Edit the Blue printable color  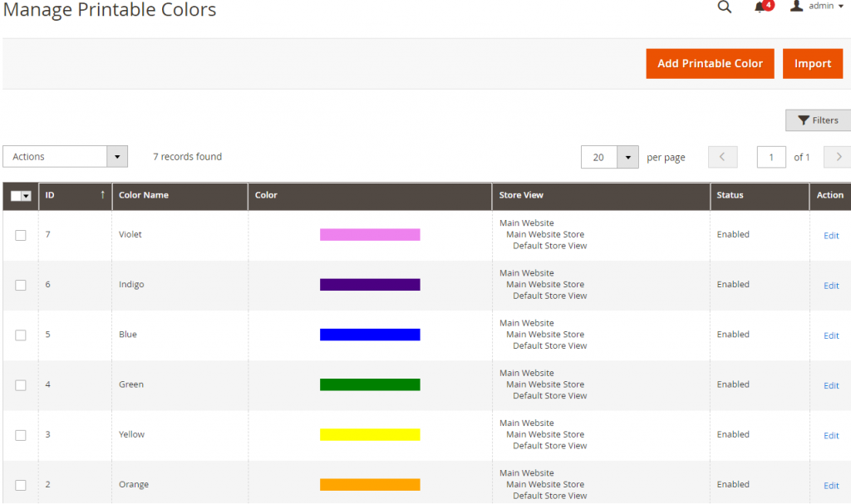830,335
